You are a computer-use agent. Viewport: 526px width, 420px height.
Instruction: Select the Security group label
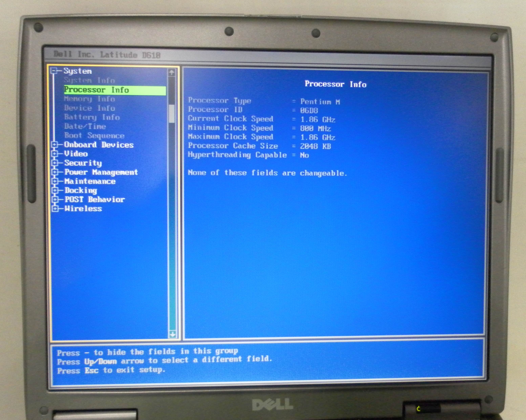click(x=83, y=163)
